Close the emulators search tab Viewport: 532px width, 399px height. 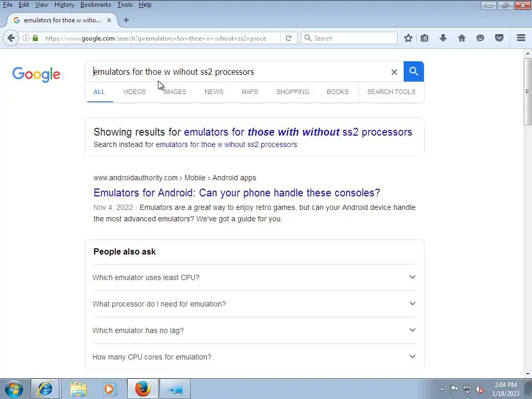[109, 20]
